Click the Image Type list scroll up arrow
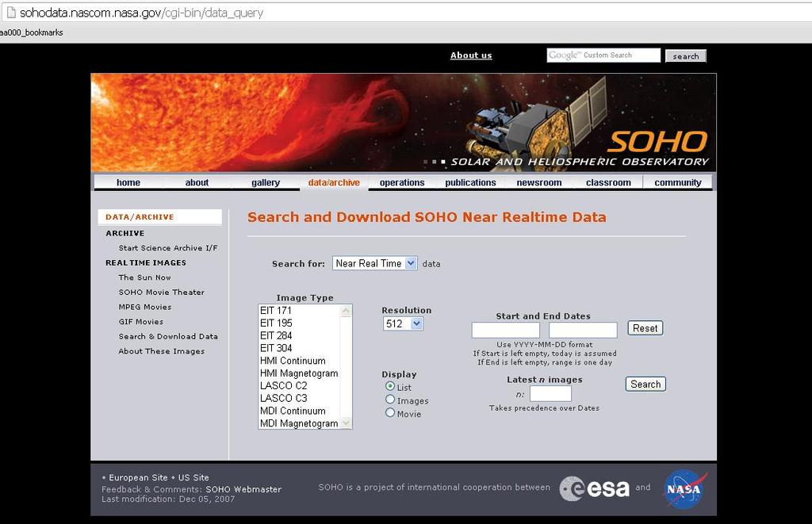Viewport: 812px width, 524px height. 346,311
